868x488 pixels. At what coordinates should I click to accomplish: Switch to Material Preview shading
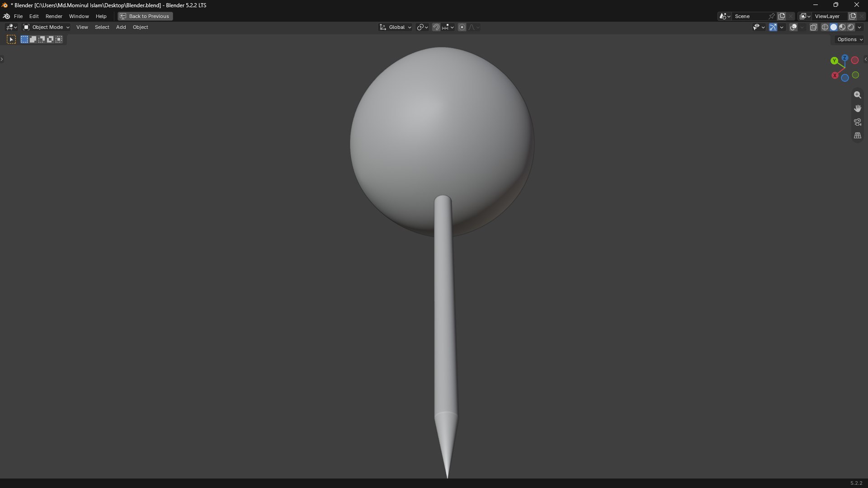point(842,27)
